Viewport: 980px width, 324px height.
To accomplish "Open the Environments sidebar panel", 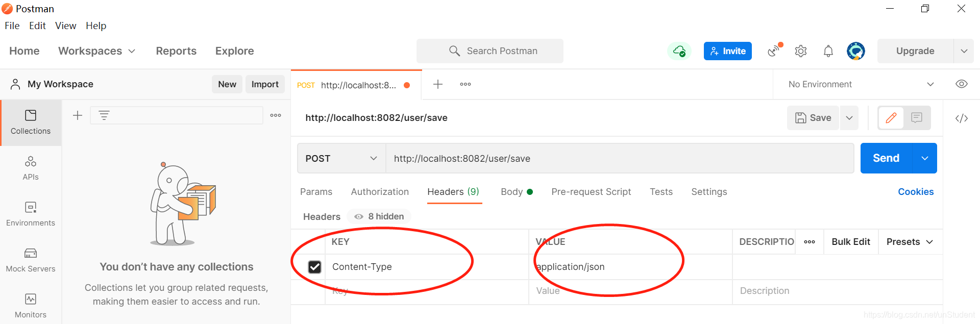I will tap(31, 214).
